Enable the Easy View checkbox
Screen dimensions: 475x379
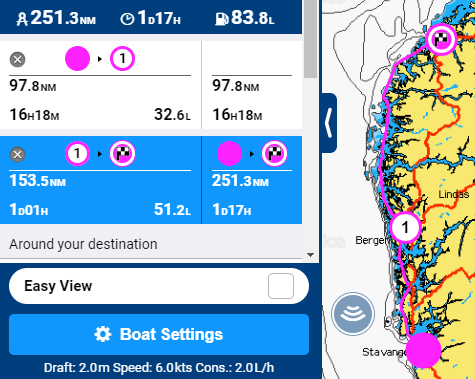coord(281,286)
